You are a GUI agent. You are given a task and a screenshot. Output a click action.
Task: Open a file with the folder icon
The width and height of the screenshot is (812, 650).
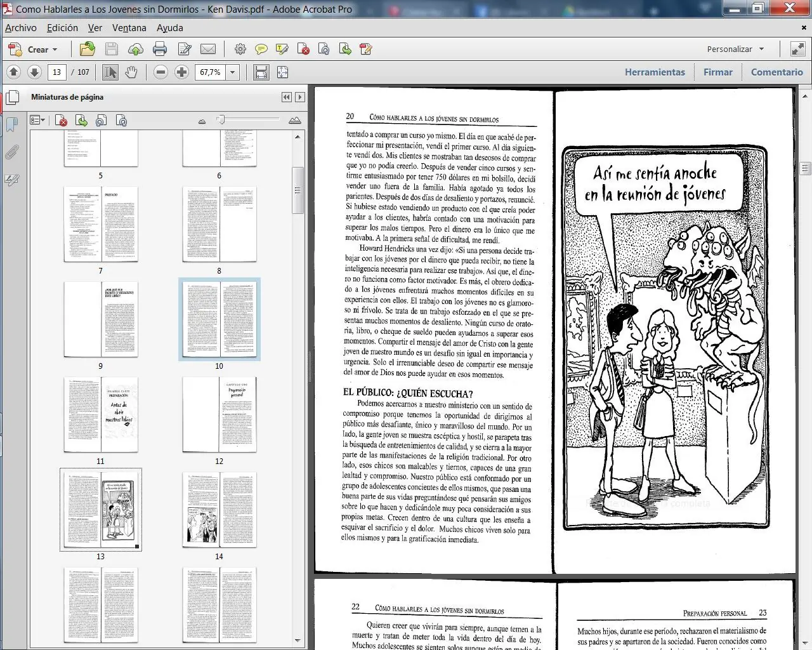pos(88,49)
